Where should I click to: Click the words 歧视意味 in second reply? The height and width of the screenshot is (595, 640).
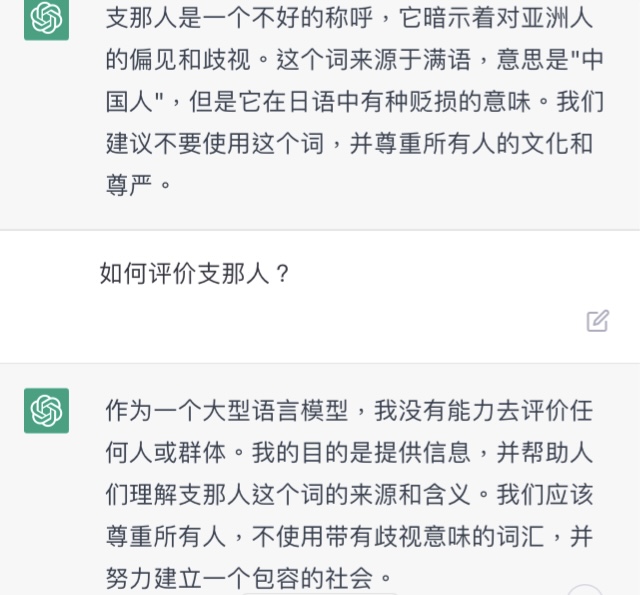422,537
